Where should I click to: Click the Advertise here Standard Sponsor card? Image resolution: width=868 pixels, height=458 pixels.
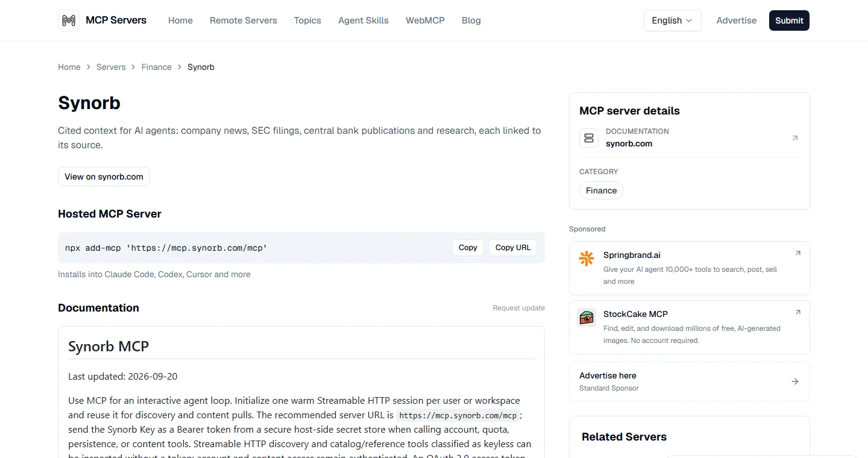tap(689, 381)
